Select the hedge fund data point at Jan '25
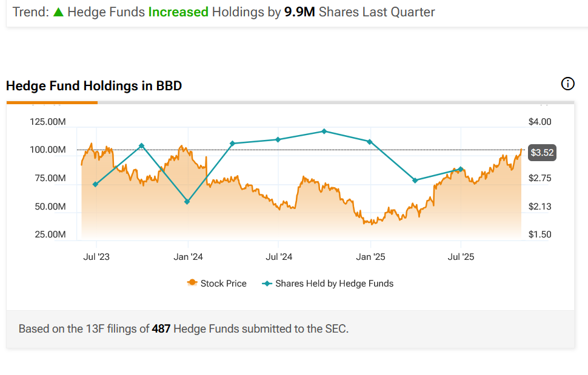588x375 pixels. [370, 142]
